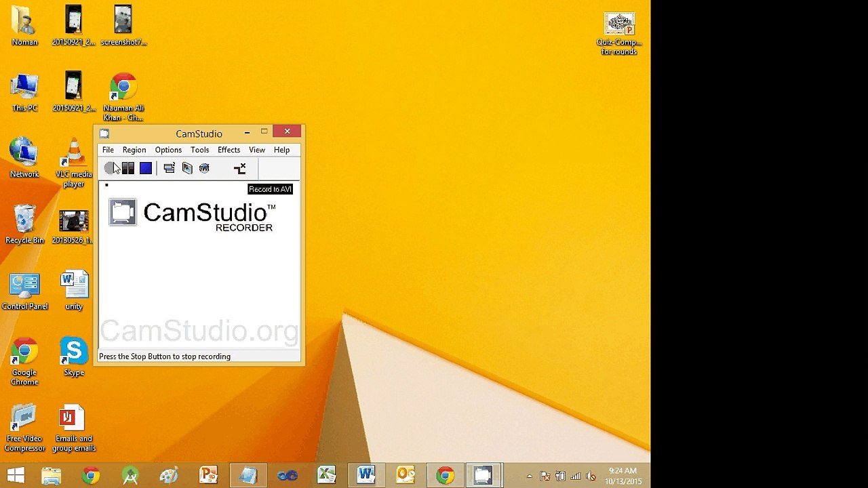Open Screen Annotations from the CamStudio toolbar
The image size is (868, 488).
pyautogui.click(x=187, y=168)
